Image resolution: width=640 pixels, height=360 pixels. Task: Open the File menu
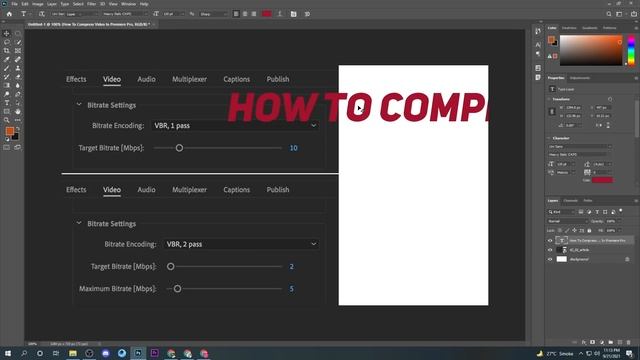click(14, 4)
